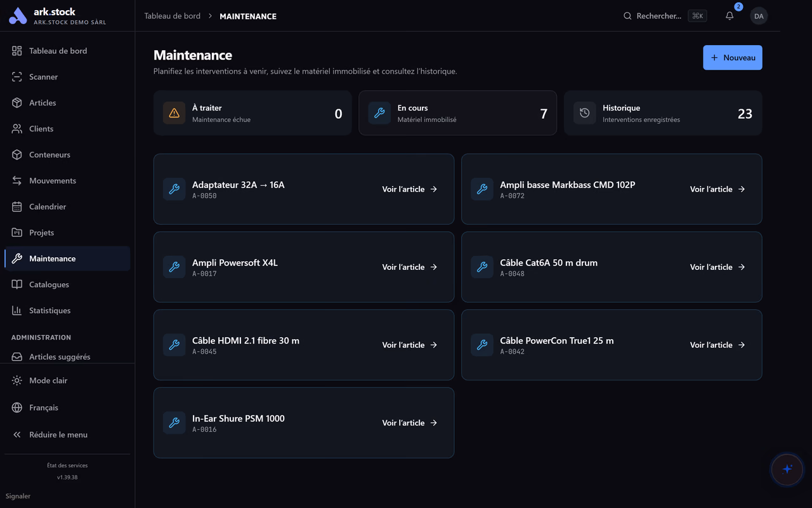Click the Calendrier calendar icon
The width and height of the screenshot is (812, 508).
(17, 207)
